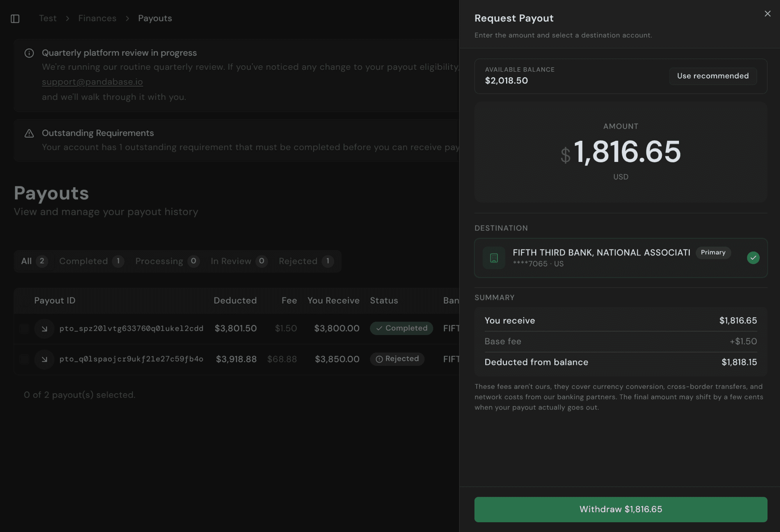780x532 pixels.
Task: Go to Test breadcrumb
Action: click(48, 18)
